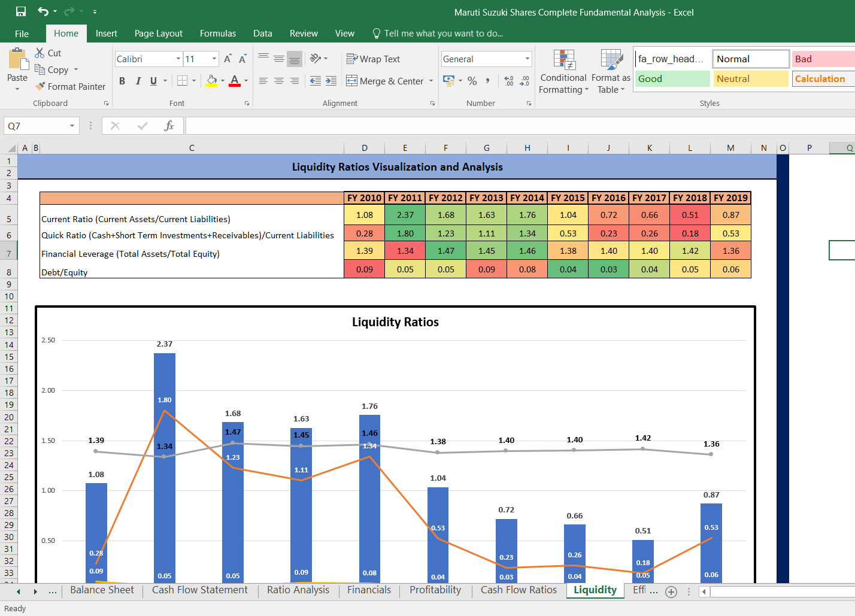Switch to Review ribbon tab

(x=304, y=34)
